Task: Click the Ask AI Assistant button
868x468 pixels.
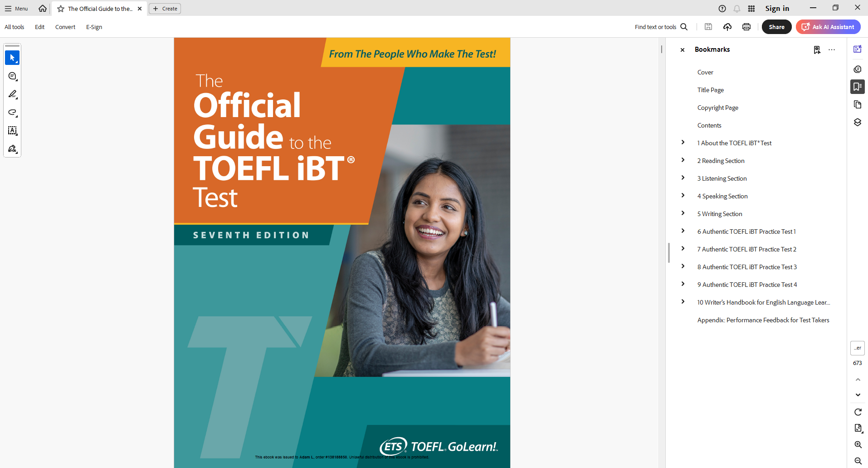Action: [x=828, y=27]
